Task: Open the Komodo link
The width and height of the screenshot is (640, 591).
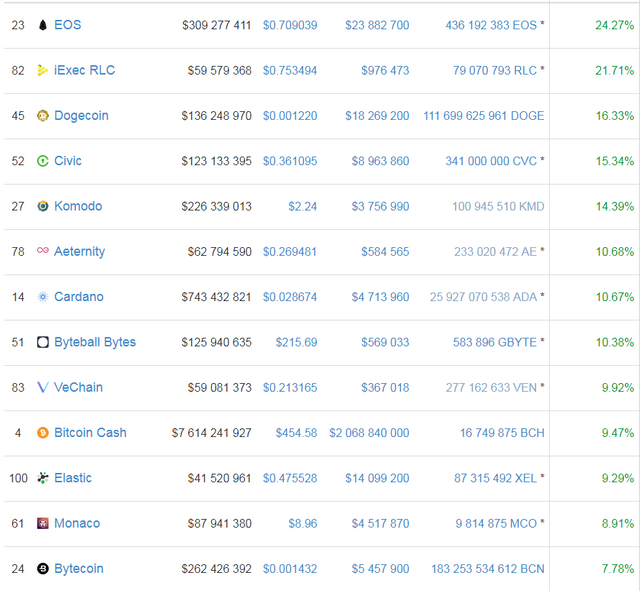Action: 78,206
